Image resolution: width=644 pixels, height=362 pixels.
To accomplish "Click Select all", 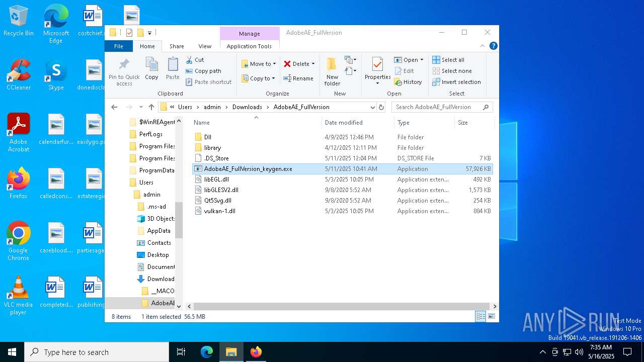I will [448, 60].
